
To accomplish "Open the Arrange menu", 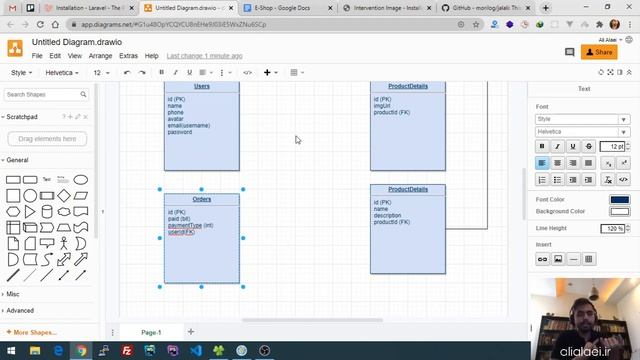I will [100, 56].
